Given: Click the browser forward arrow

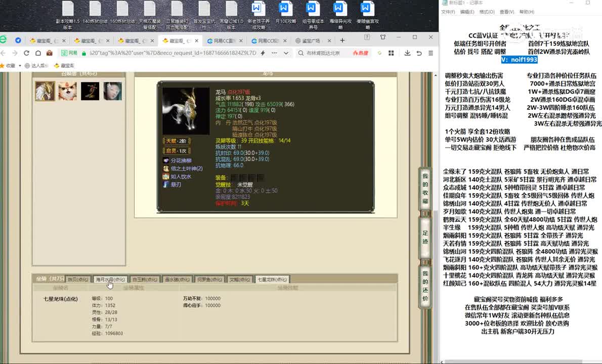Looking at the screenshot, I should pos(15,53).
